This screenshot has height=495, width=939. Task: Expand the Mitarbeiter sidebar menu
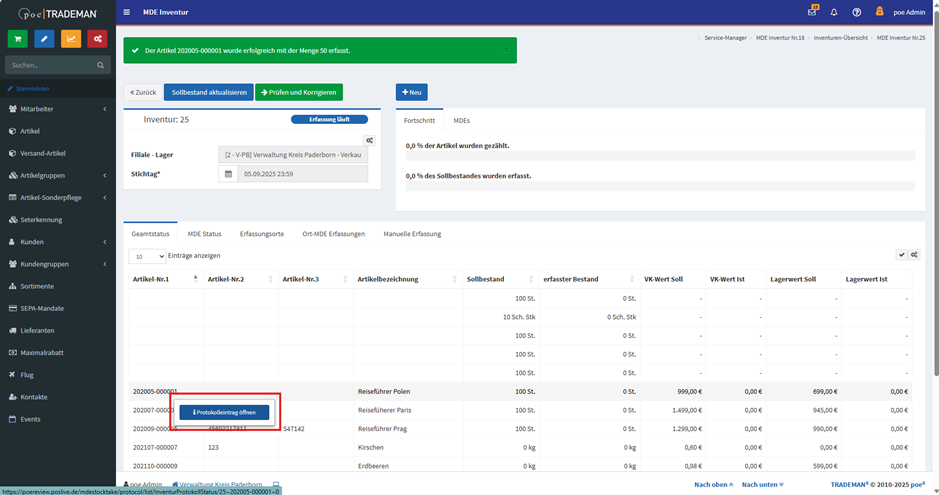tap(58, 109)
